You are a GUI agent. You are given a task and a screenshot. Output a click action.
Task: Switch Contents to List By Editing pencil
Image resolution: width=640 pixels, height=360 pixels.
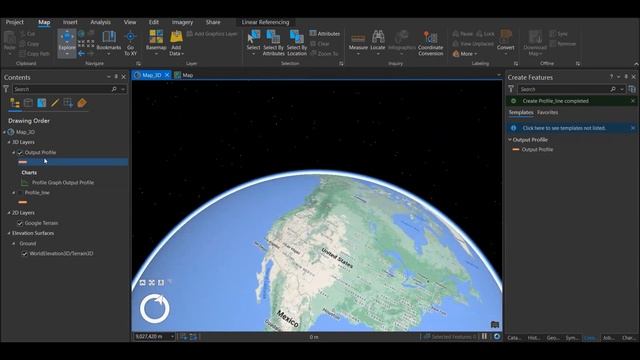tap(55, 103)
